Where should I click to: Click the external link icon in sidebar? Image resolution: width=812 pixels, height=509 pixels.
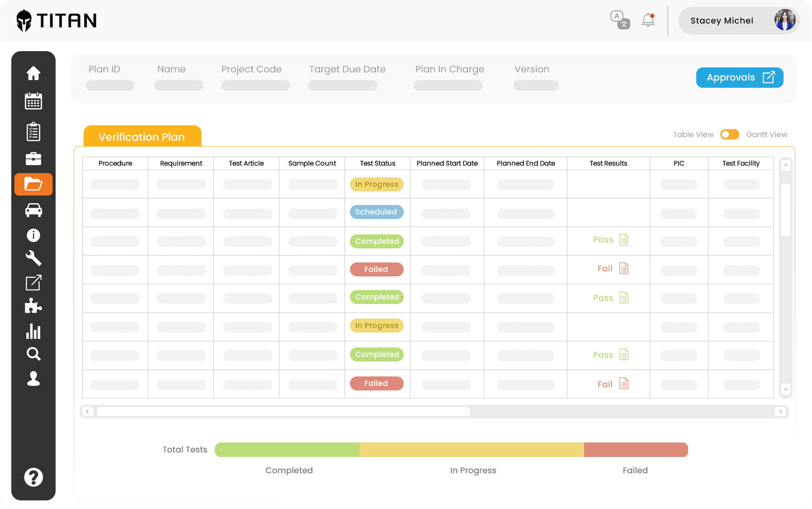coord(33,282)
